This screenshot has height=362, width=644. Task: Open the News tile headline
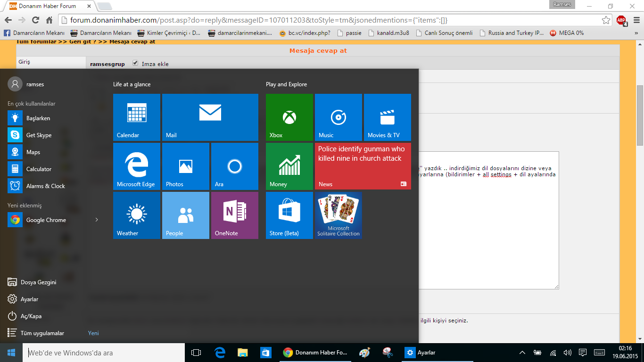tap(363, 166)
